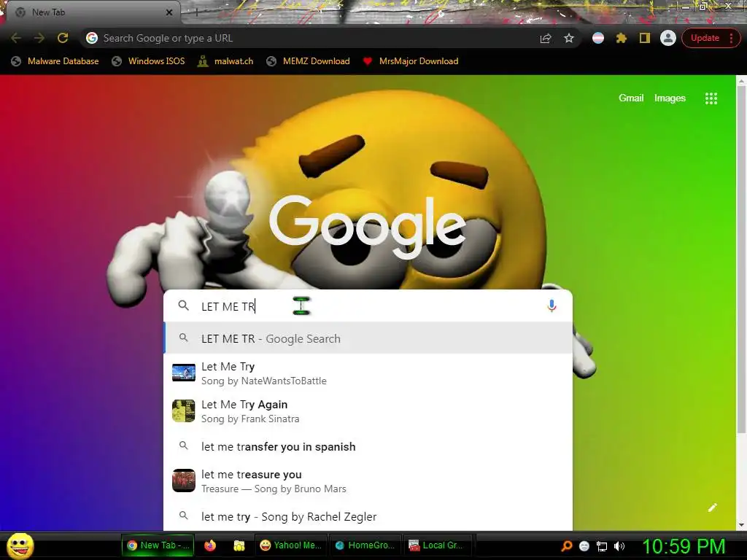Open the Gmail link

click(x=631, y=98)
